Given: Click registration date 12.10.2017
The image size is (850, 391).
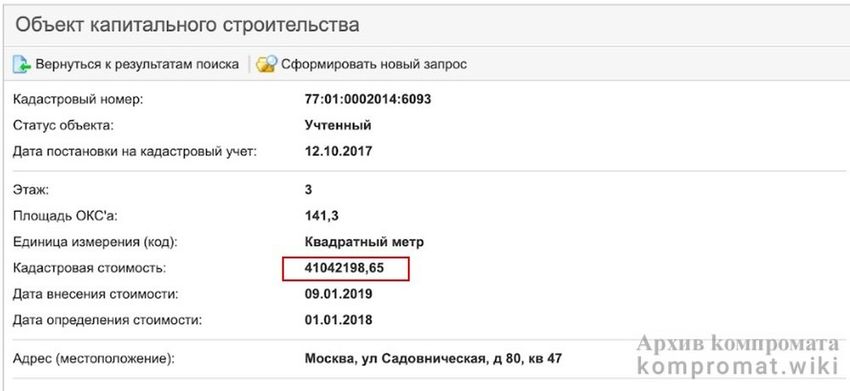Looking at the screenshot, I should coord(338,151).
